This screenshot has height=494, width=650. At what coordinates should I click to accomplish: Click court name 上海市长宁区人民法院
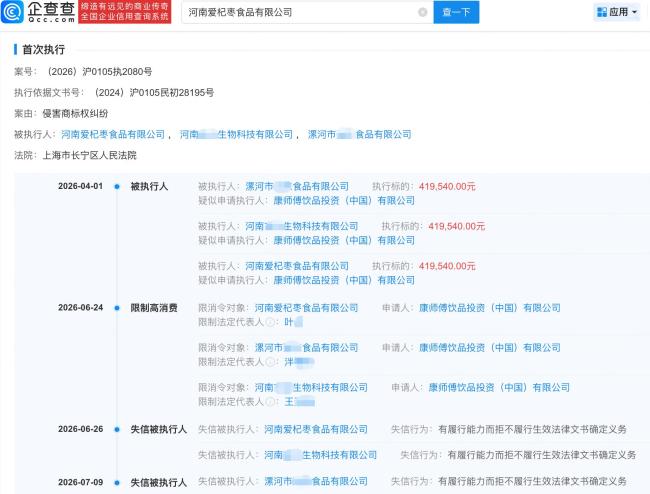90,155
